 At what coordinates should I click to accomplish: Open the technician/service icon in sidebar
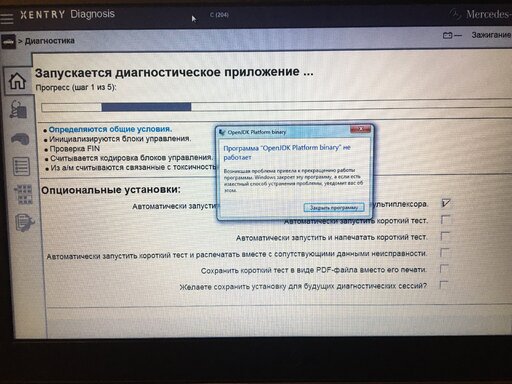tap(18, 109)
